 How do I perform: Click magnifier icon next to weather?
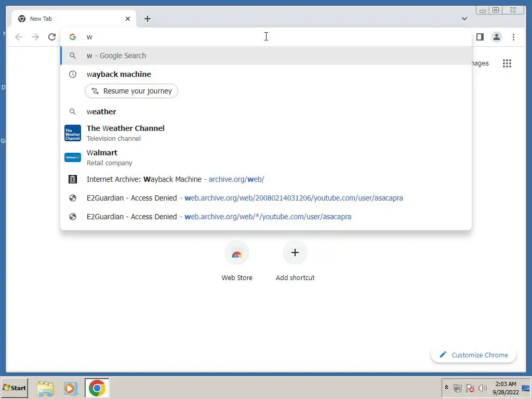[x=73, y=112]
